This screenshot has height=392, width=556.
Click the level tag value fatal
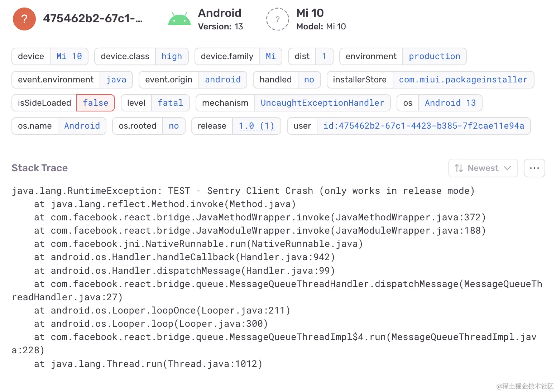pyautogui.click(x=171, y=103)
